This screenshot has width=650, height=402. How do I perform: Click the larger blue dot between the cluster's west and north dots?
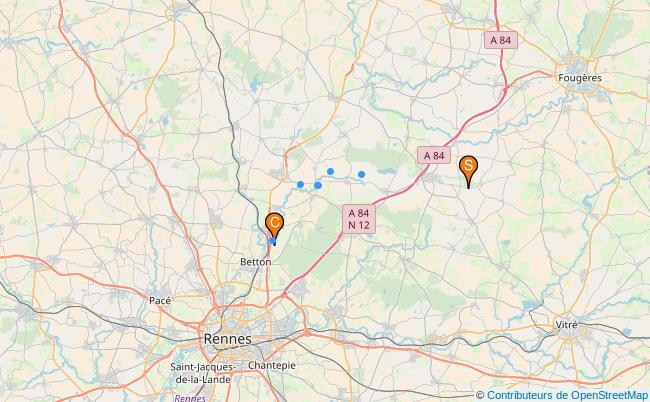point(318,185)
